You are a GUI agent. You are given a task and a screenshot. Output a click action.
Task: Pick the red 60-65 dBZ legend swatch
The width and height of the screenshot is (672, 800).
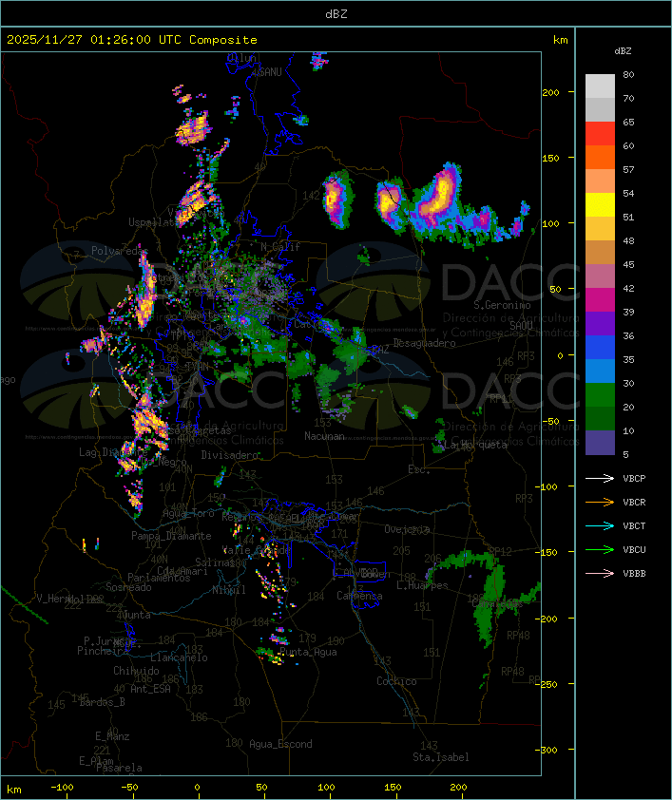[600, 134]
